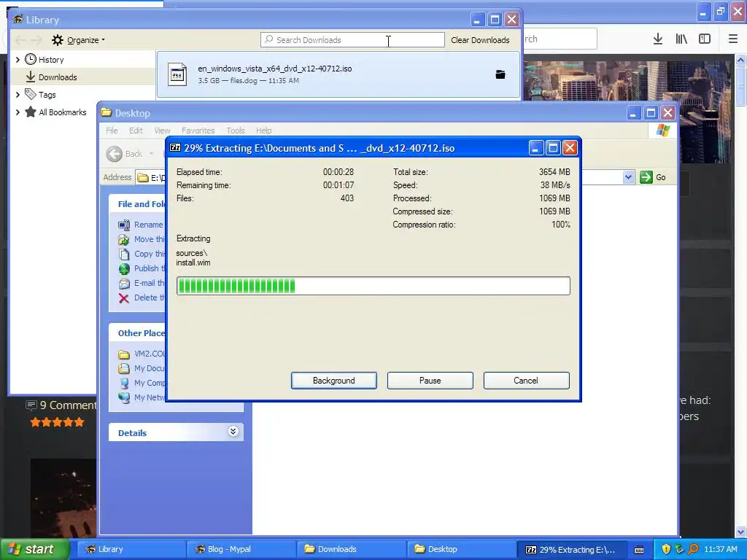This screenshot has width=747, height=560.
Task: Click browser page scrollbar up arrow
Action: point(741,60)
